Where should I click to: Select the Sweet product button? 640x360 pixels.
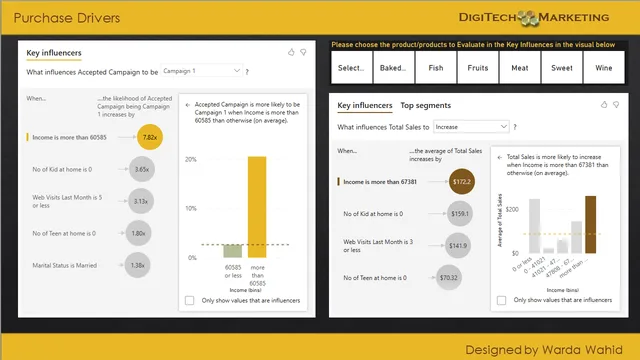(562, 68)
